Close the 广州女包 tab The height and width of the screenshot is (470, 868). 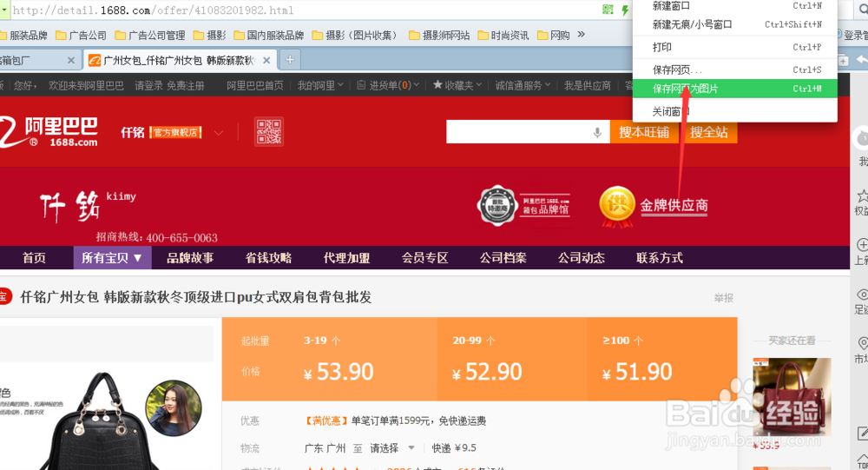266,61
